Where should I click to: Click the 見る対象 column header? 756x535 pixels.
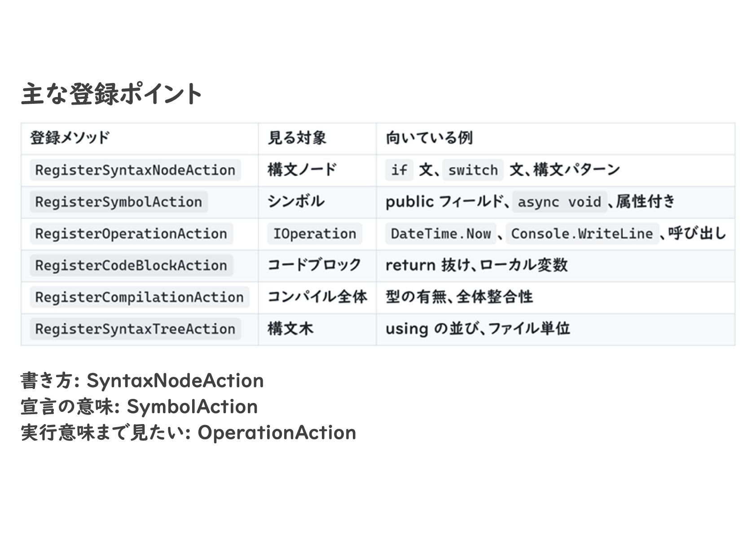coord(297,137)
